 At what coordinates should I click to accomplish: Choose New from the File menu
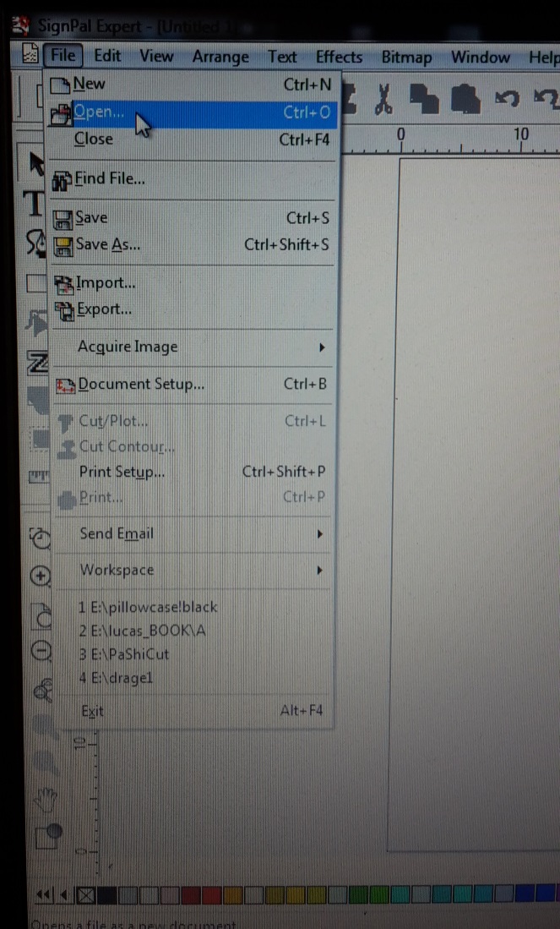pyautogui.click(x=191, y=85)
